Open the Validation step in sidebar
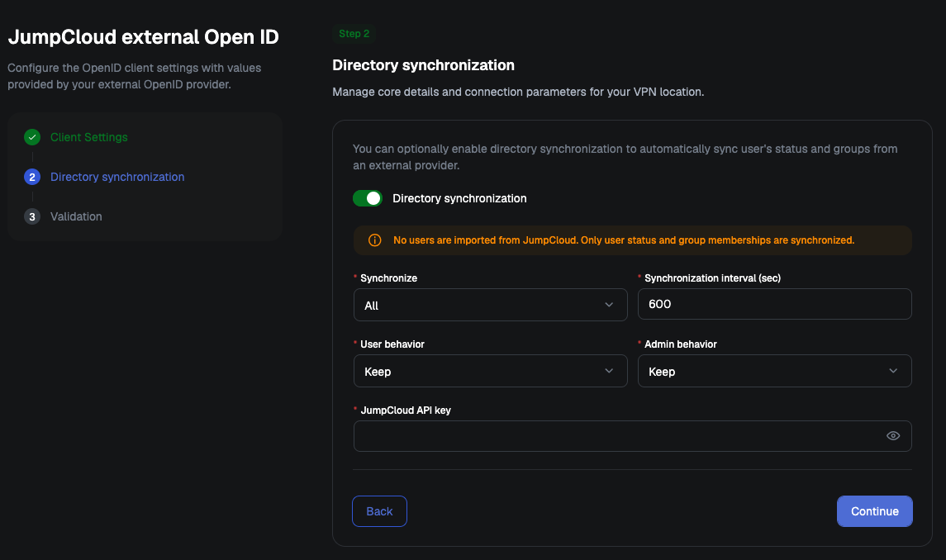Image resolution: width=946 pixels, height=560 pixels. [76, 216]
